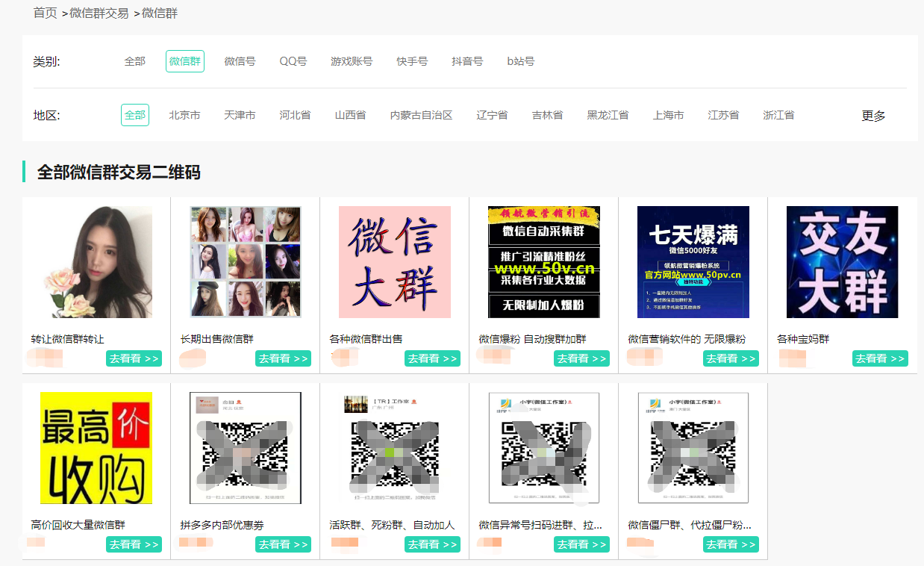Screen dimensions: 924x566
Task: Select 微信号 category filter
Action: click(240, 61)
